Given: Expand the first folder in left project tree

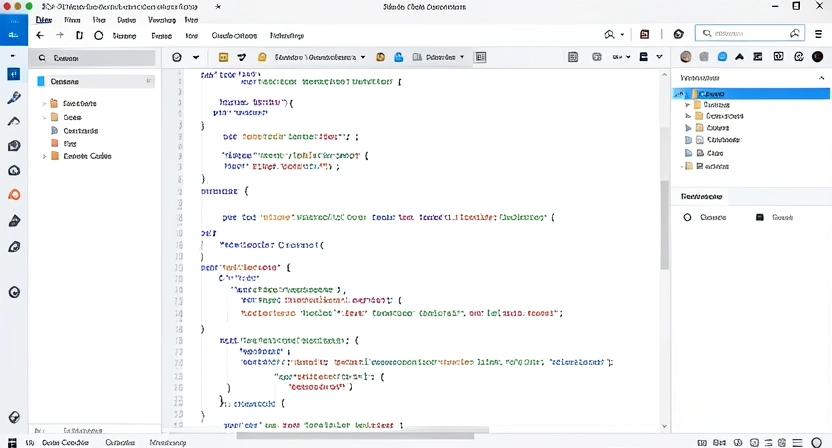Looking at the screenshot, I should [44, 104].
